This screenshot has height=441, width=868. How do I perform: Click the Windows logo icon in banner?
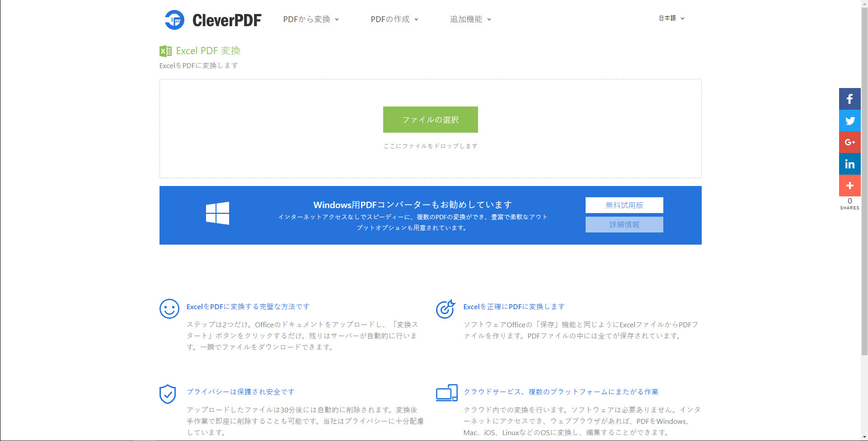point(217,213)
